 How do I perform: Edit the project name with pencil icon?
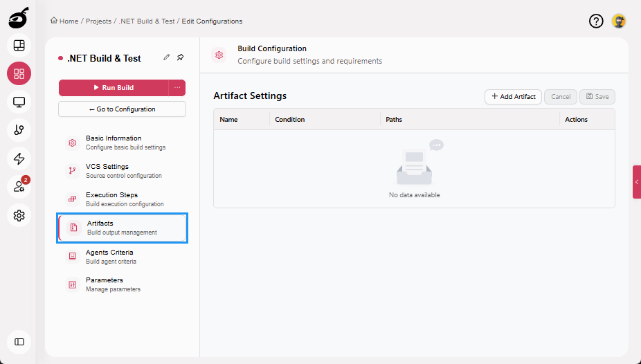166,57
